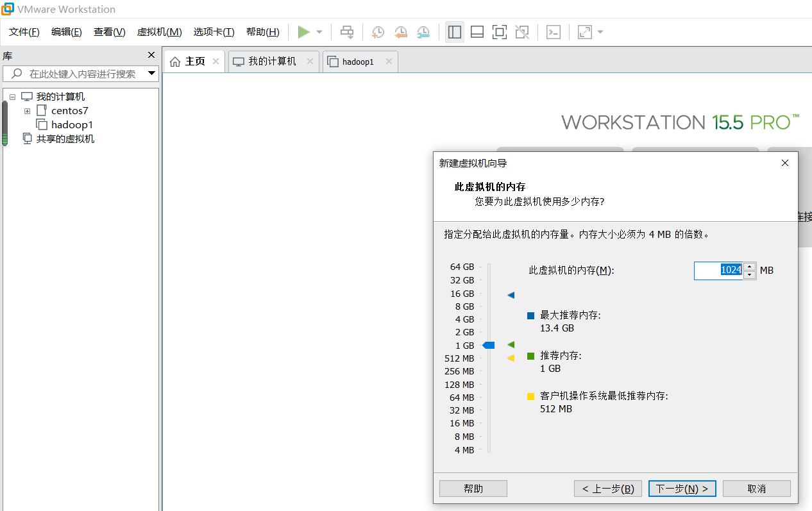Click the memory slider thumb at 1 GB
812x511 pixels.
tap(489, 346)
